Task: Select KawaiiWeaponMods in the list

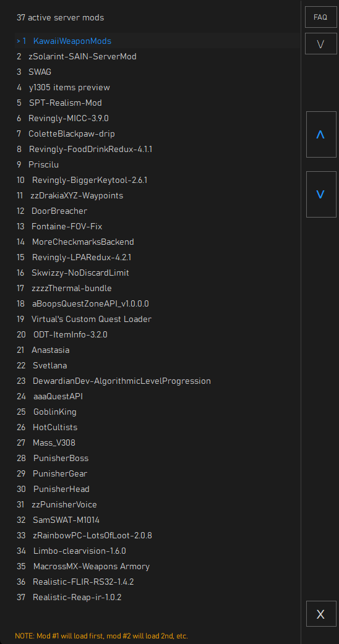Action: [x=158, y=41]
